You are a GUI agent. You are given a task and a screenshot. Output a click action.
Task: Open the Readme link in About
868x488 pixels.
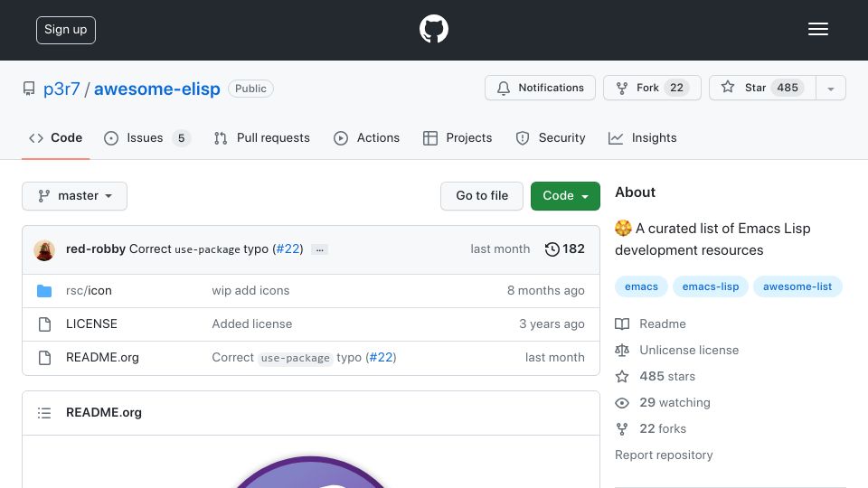point(650,324)
